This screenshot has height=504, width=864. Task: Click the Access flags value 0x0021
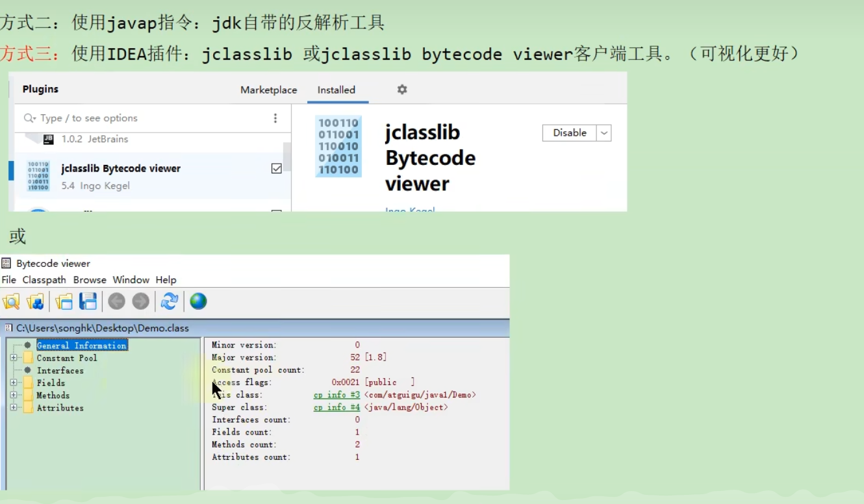pyautogui.click(x=346, y=383)
